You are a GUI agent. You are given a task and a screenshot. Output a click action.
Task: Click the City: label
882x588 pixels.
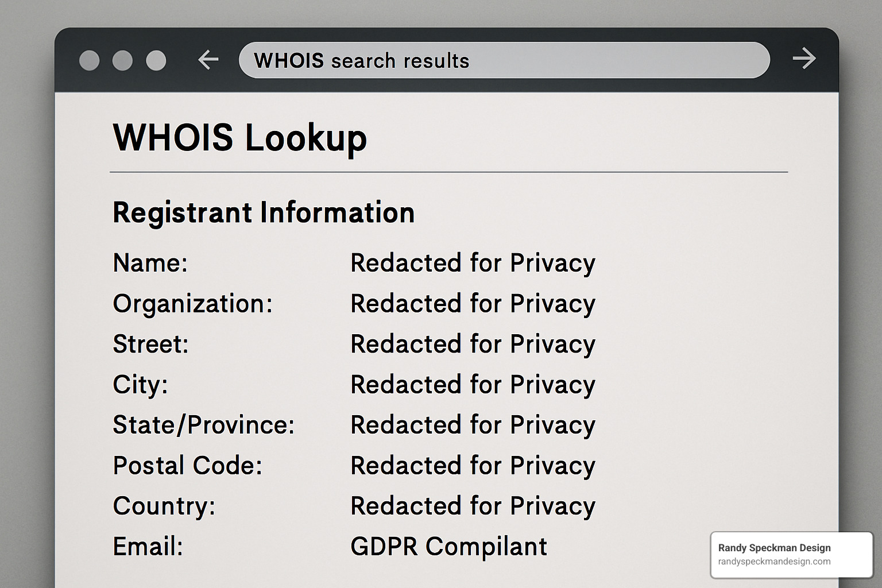(140, 385)
